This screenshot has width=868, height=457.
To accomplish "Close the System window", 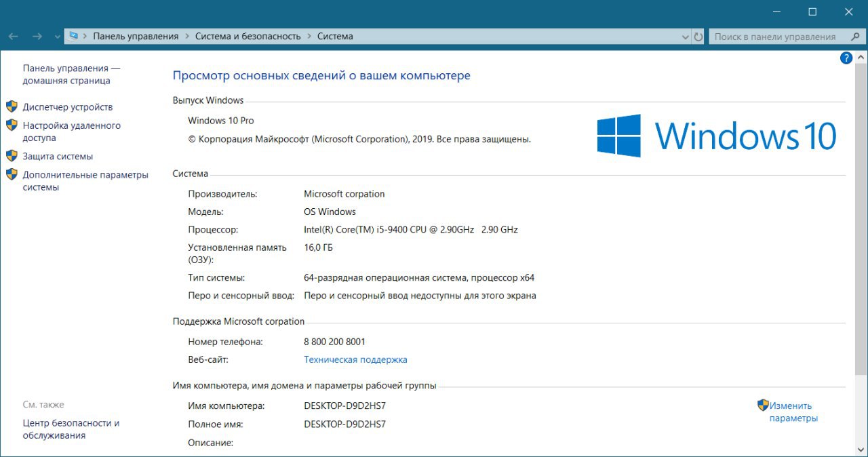I will tap(849, 12).
